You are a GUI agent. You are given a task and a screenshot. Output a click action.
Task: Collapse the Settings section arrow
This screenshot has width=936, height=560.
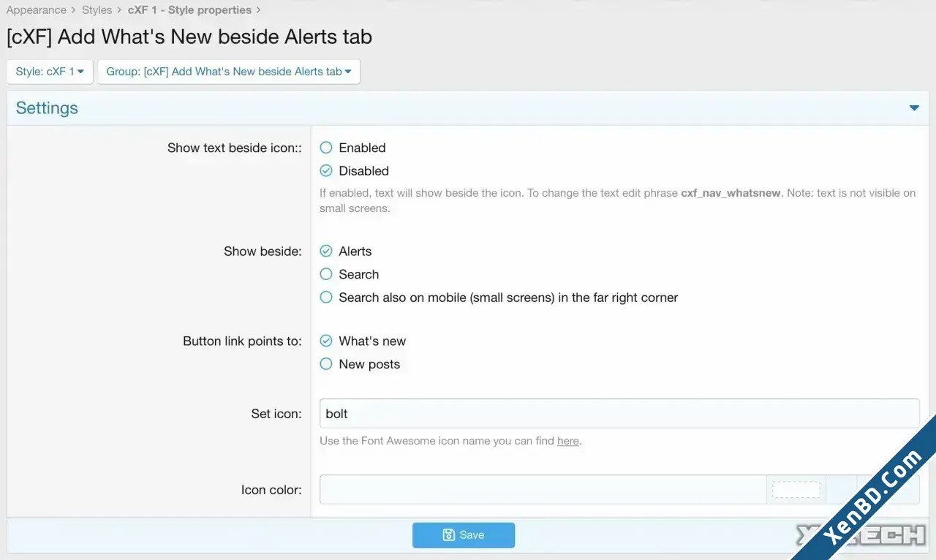tap(914, 108)
